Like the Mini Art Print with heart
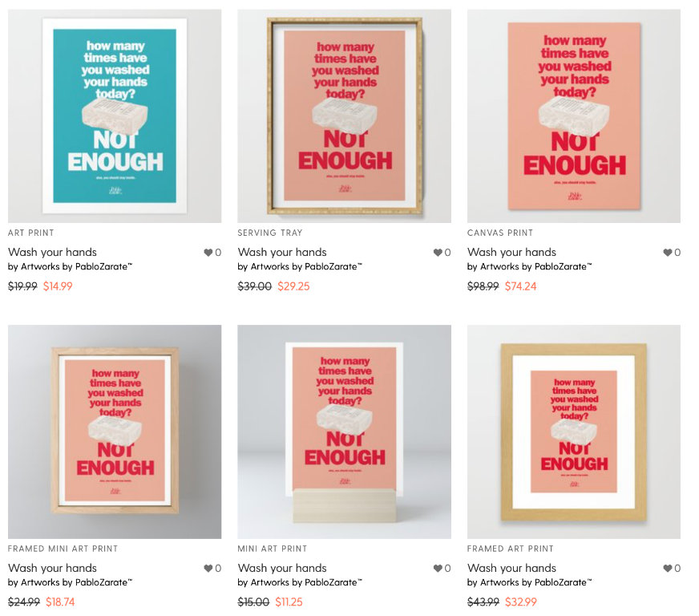The image size is (699, 616). (438, 568)
